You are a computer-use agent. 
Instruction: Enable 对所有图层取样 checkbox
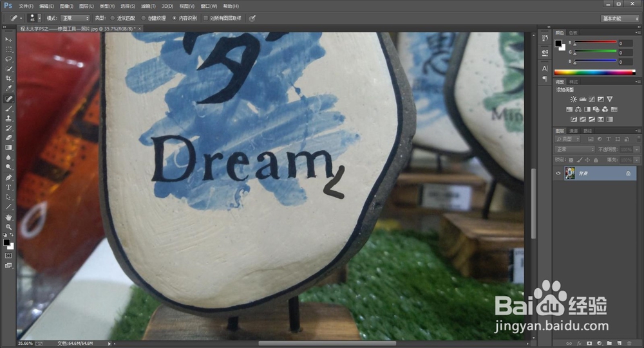pyautogui.click(x=206, y=18)
